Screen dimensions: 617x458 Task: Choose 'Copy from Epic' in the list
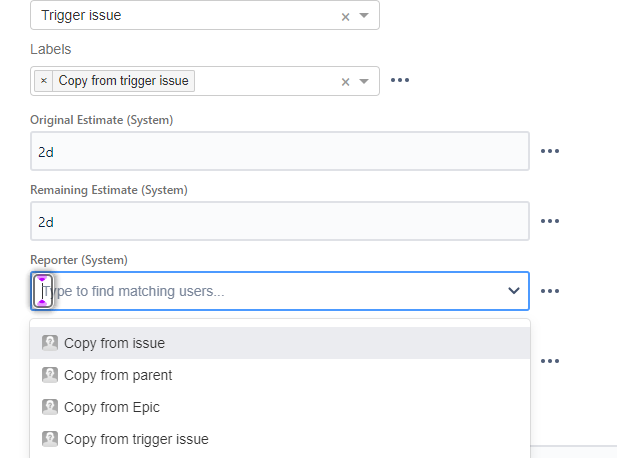tap(112, 407)
